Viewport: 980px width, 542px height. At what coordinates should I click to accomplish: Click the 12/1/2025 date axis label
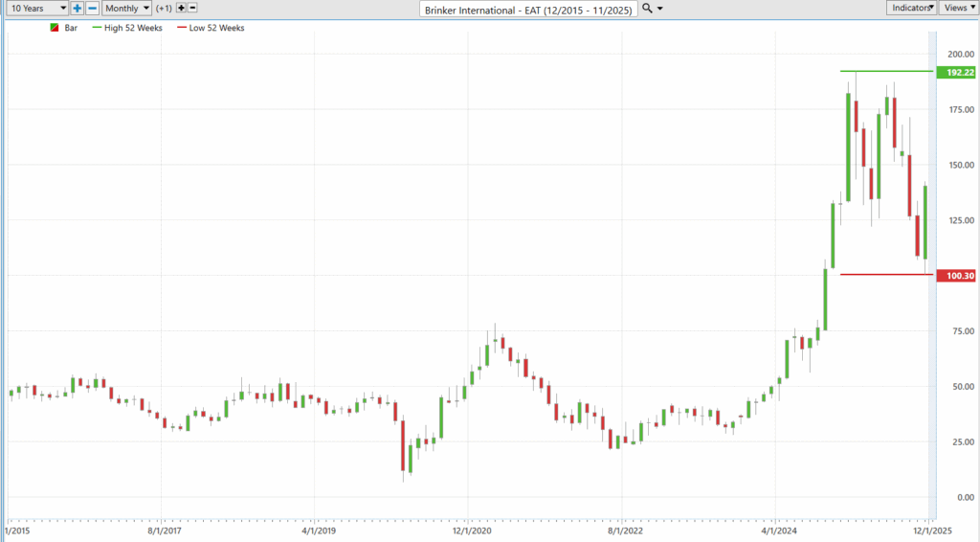point(932,531)
